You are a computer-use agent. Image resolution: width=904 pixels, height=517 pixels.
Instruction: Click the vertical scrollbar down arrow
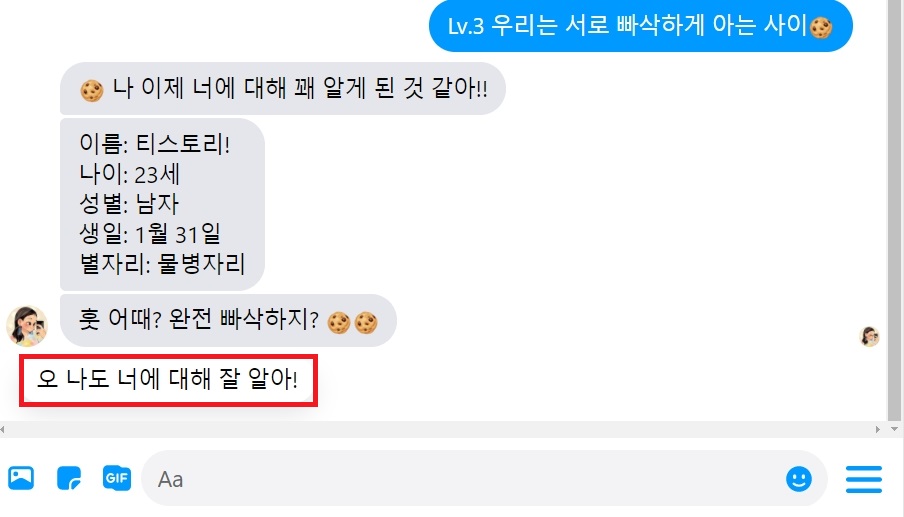pyautogui.click(x=894, y=429)
